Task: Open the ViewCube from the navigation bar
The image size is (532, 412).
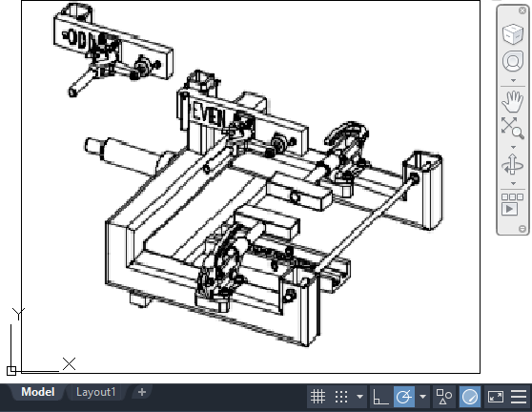Action: pyautogui.click(x=513, y=34)
